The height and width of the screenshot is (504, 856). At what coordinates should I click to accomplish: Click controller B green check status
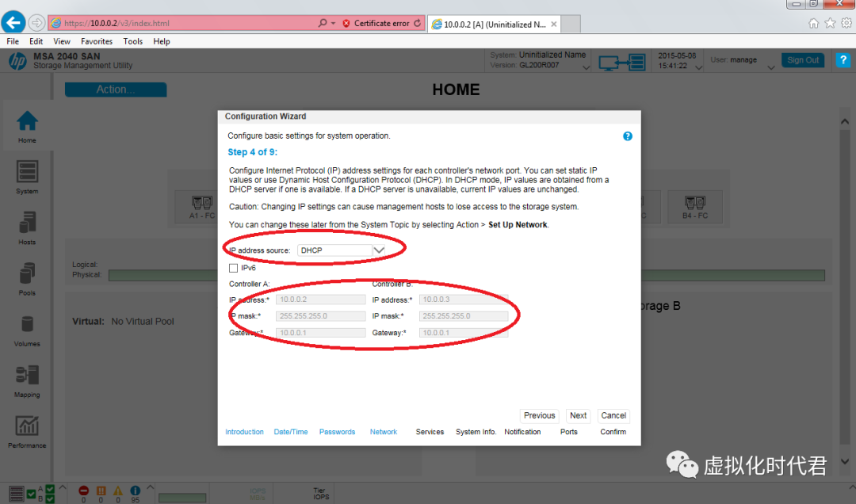click(50, 498)
